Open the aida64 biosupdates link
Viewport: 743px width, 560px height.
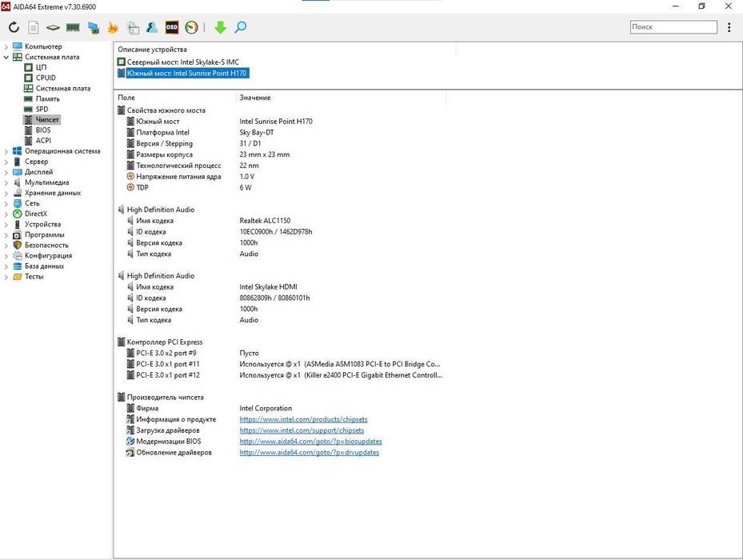coord(310,442)
